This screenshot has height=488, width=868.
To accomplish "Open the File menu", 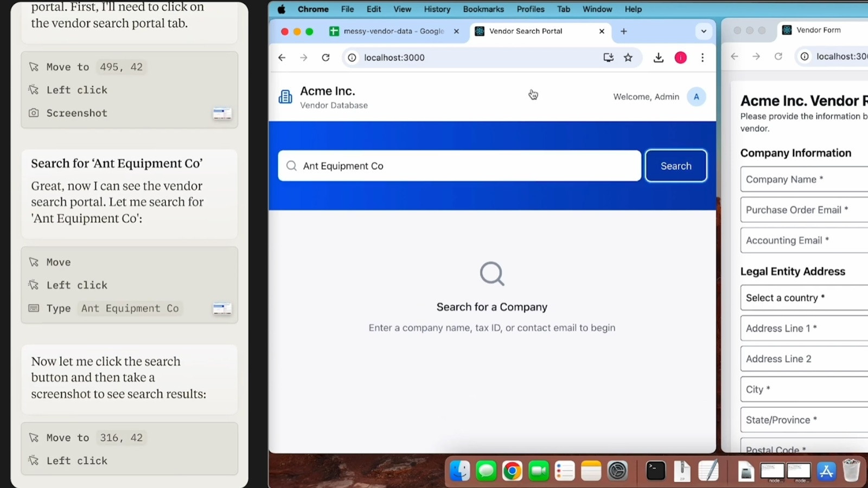I will tap(347, 9).
